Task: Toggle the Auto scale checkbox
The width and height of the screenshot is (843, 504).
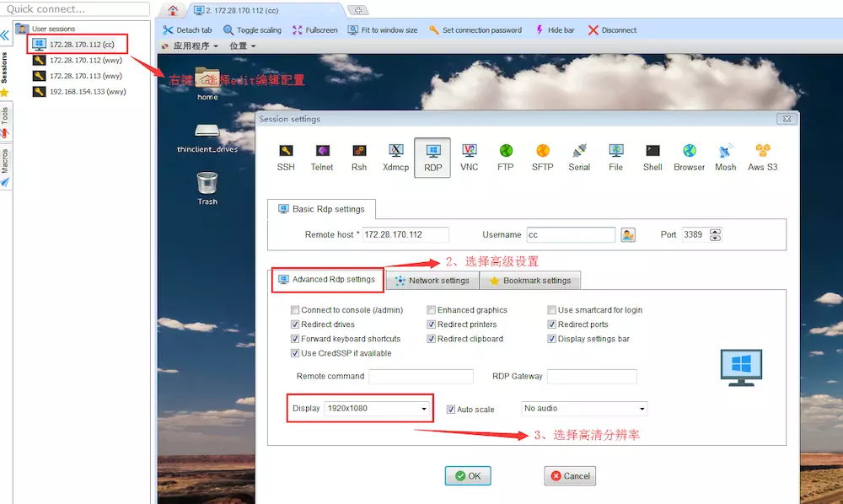Action: (451, 410)
